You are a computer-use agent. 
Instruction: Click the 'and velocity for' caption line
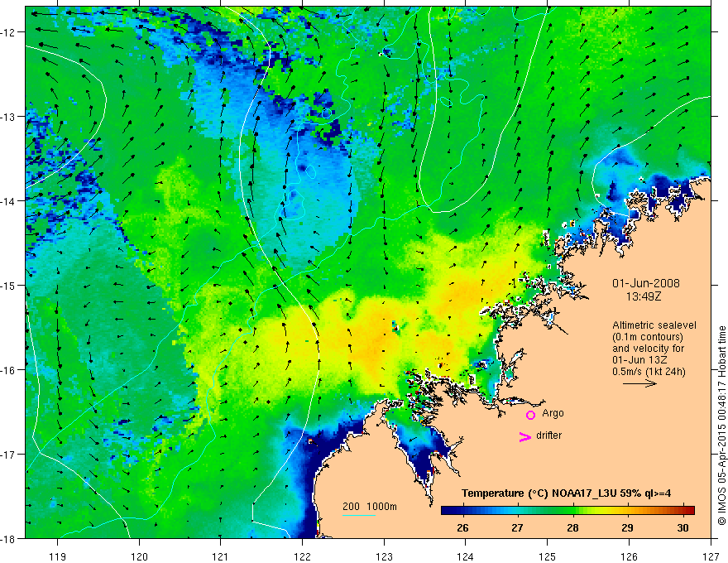[x=648, y=349]
